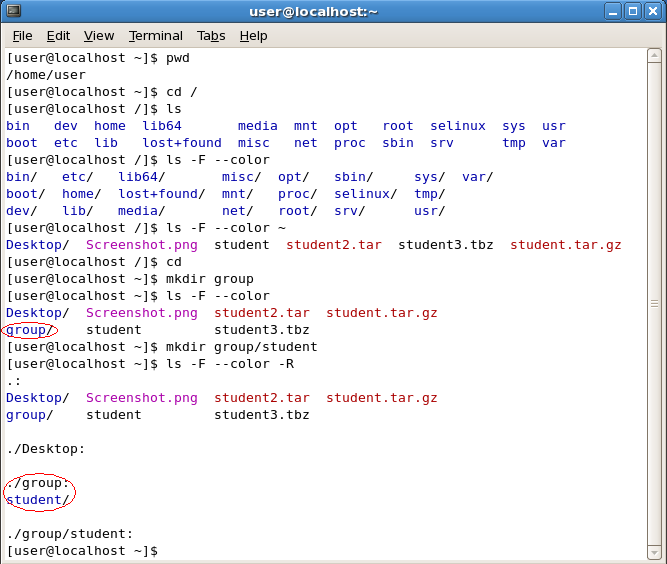667x564 pixels.
Task: Click the './Desktop:' line
Action: [46, 449]
